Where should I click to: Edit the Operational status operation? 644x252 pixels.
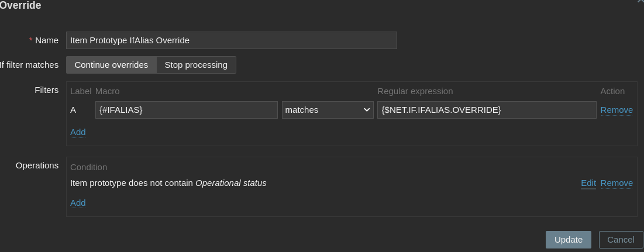[x=588, y=183]
